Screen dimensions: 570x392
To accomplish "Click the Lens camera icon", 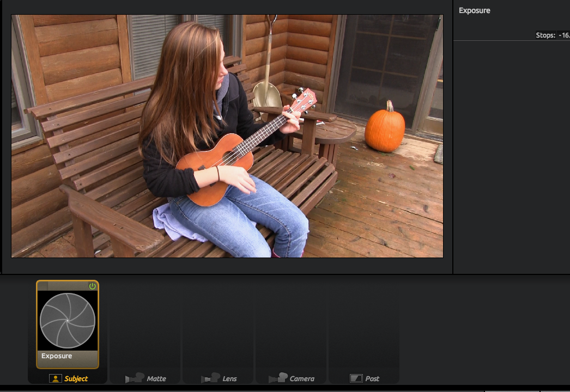I will pos(210,378).
